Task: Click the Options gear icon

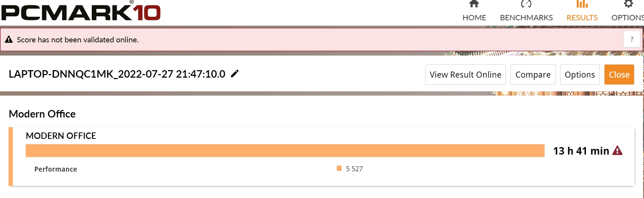Action: [x=629, y=4]
